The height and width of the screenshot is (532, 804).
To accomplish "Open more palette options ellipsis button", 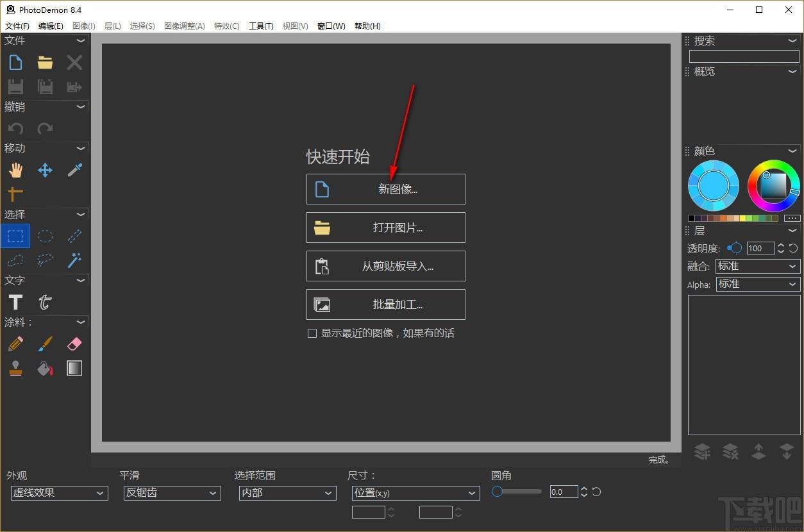I will tap(792, 218).
